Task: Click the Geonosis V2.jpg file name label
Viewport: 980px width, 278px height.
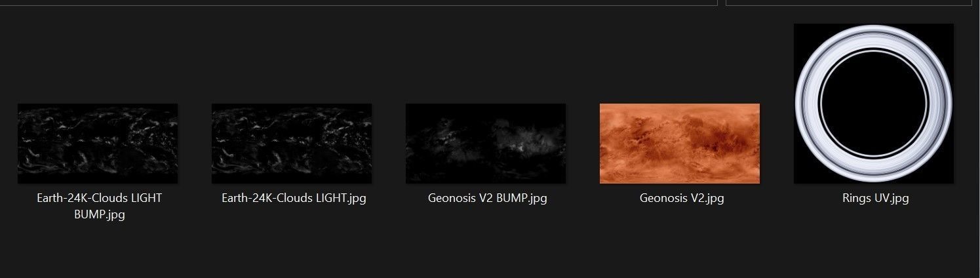Action: click(682, 198)
